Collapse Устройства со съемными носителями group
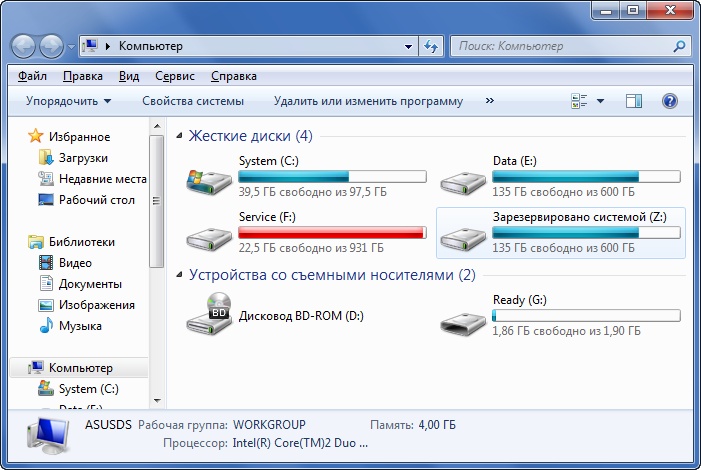This screenshot has width=701, height=470. point(179,275)
